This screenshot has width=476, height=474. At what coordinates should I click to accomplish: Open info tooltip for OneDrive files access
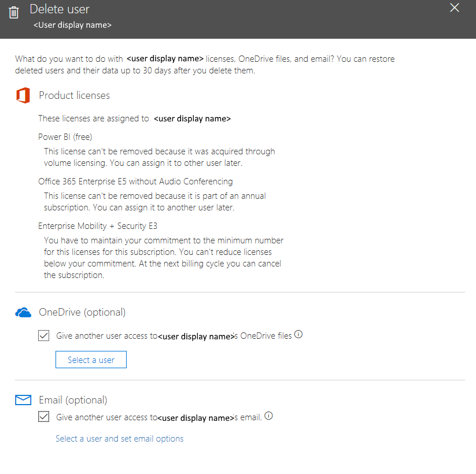tap(298, 335)
